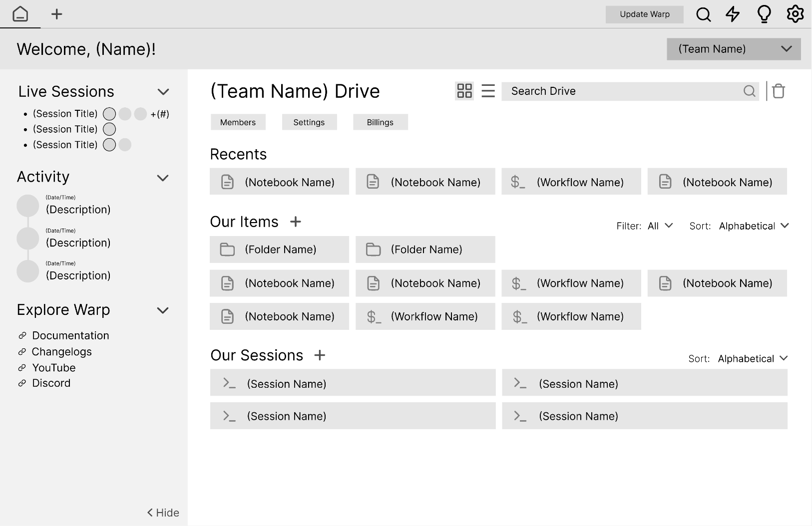Open the top-right Session Name card
This screenshot has width=812, height=526.
[645, 383]
